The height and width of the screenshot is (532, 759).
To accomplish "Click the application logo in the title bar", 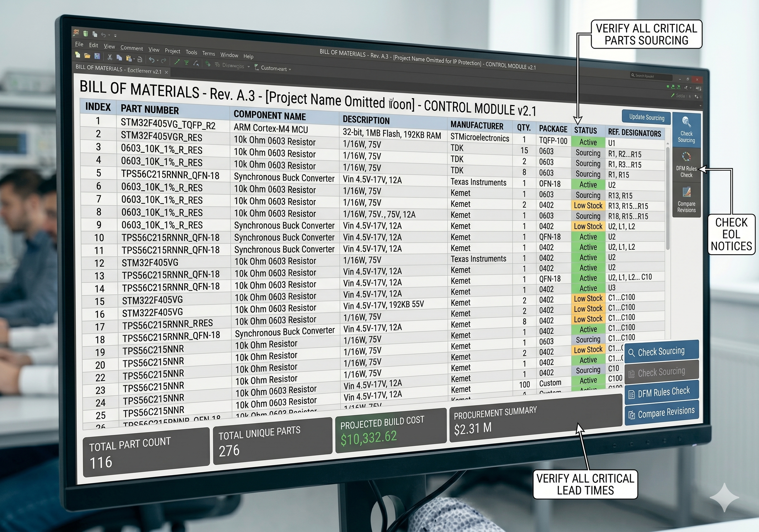I will (76, 32).
